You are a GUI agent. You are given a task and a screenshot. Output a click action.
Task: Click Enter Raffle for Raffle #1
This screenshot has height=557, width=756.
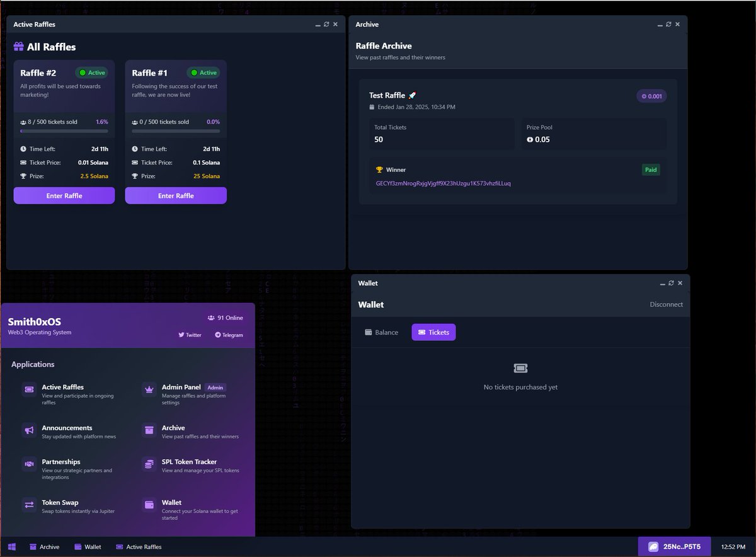(176, 195)
